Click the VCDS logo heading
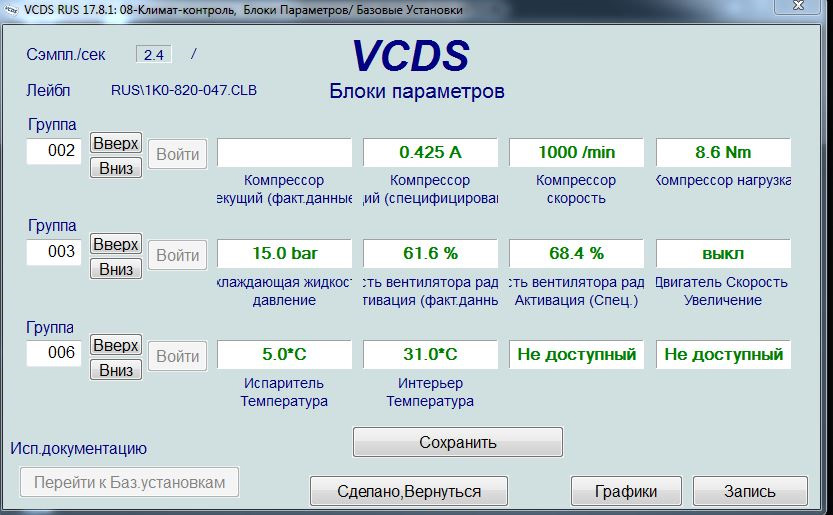Image resolution: width=833 pixels, height=515 pixels. tap(411, 55)
